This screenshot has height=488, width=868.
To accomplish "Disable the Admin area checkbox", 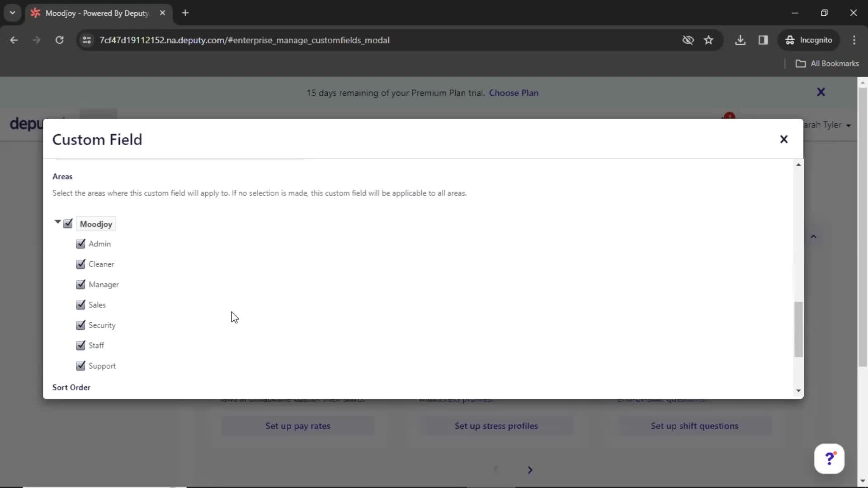I will click(80, 243).
